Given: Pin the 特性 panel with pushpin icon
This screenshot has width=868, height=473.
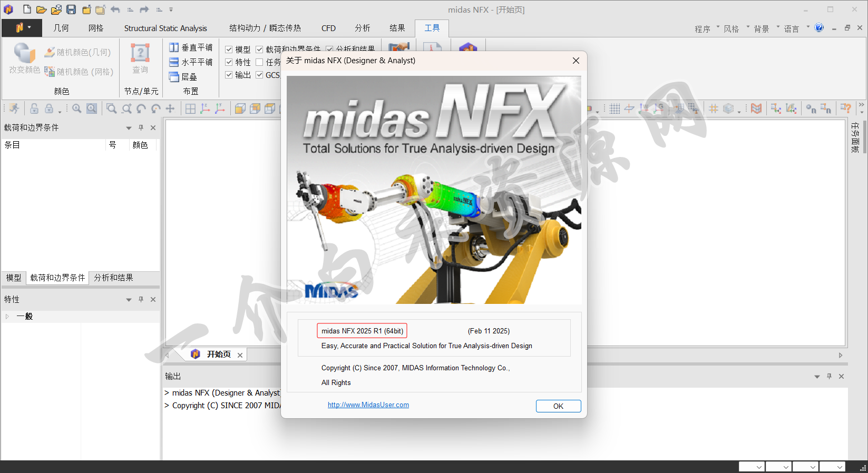Looking at the screenshot, I should (x=141, y=299).
